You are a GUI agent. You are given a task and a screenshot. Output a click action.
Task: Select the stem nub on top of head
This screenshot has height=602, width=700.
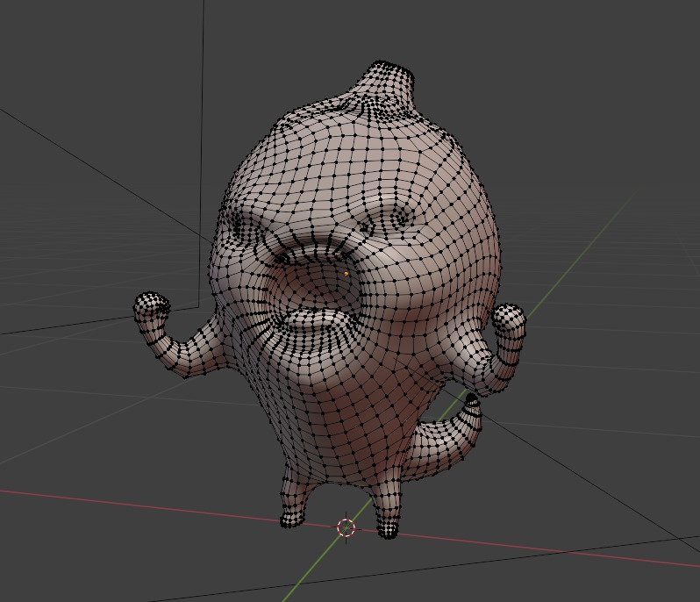[382, 82]
